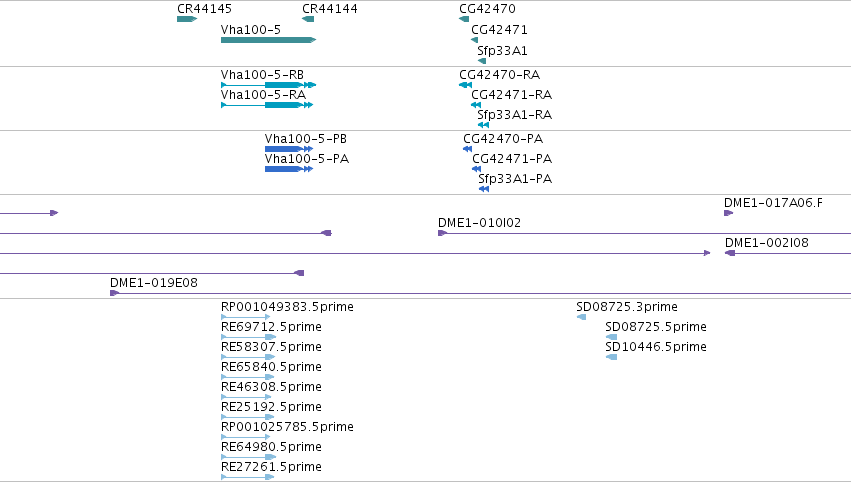Select the Vha100-5-PA CDS bar

coord(289,169)
